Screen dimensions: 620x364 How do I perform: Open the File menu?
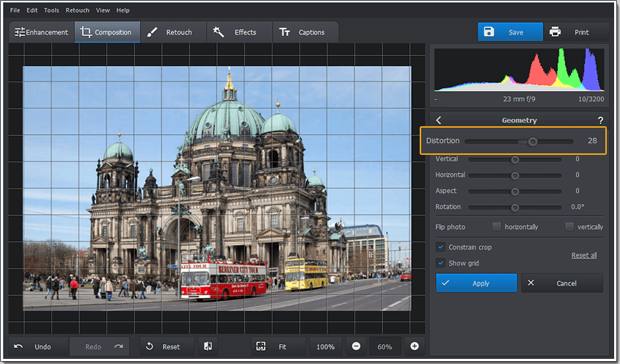[15, 10]
